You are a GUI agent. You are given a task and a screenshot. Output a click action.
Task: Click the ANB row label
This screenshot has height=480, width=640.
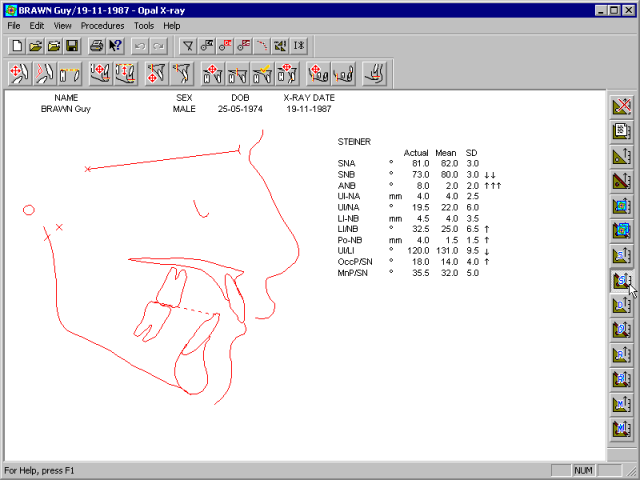click(x=346, y=186)
